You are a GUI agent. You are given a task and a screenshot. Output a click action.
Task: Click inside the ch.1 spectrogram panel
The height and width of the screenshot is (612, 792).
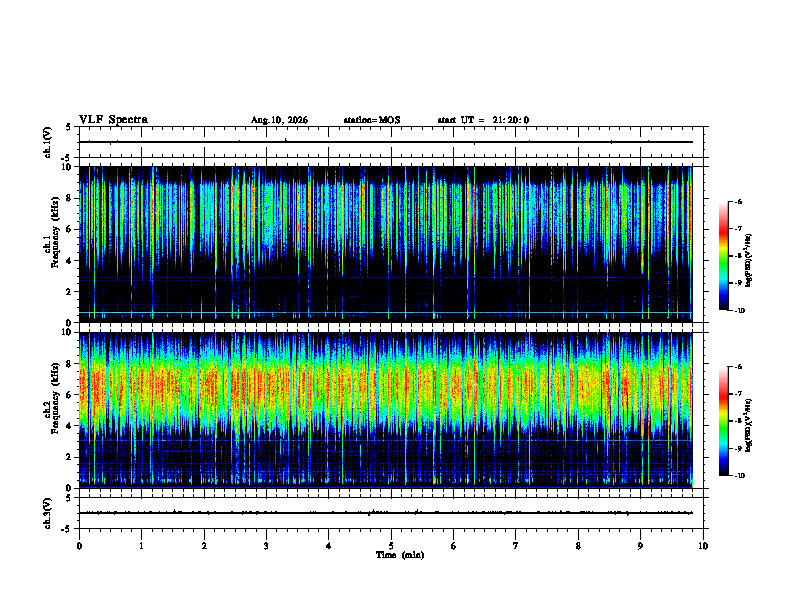pyautogui.click(x=385, y=244)
